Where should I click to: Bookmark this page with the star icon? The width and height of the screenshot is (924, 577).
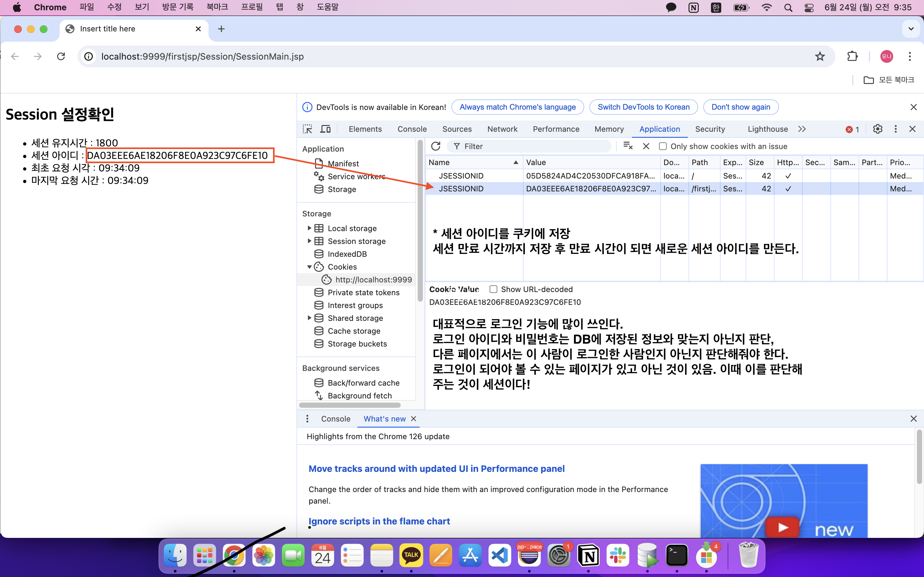click(820, 56)
